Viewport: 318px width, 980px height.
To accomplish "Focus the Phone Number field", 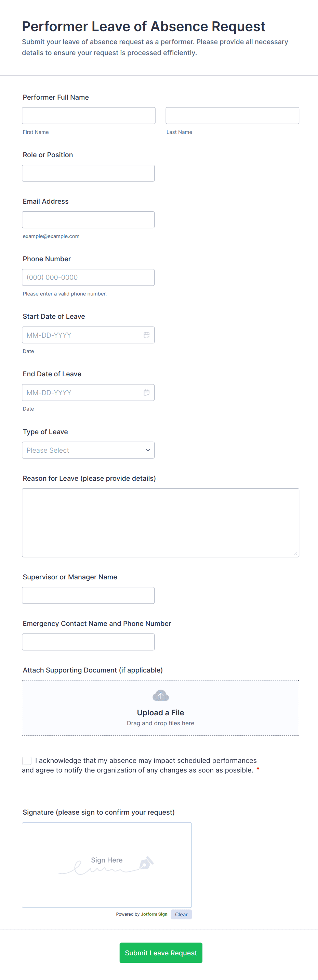I will 88,277.
